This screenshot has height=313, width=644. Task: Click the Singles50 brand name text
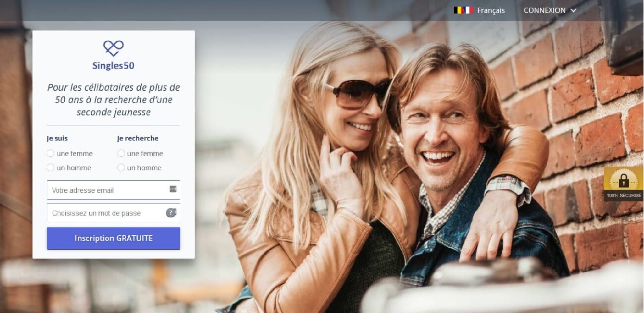click(113, 65)
